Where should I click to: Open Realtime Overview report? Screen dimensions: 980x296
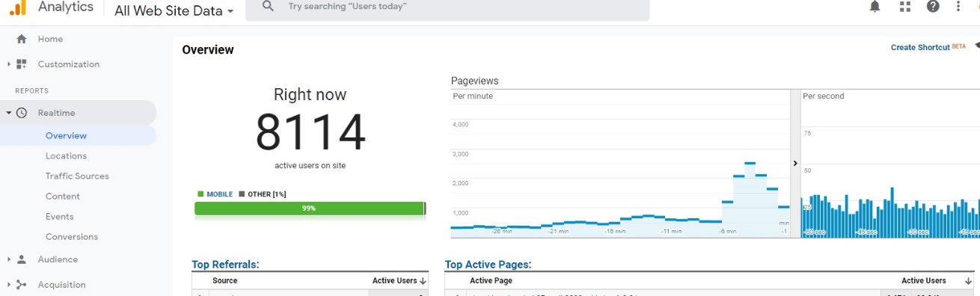pyautogui.click(x=66, y=135)
